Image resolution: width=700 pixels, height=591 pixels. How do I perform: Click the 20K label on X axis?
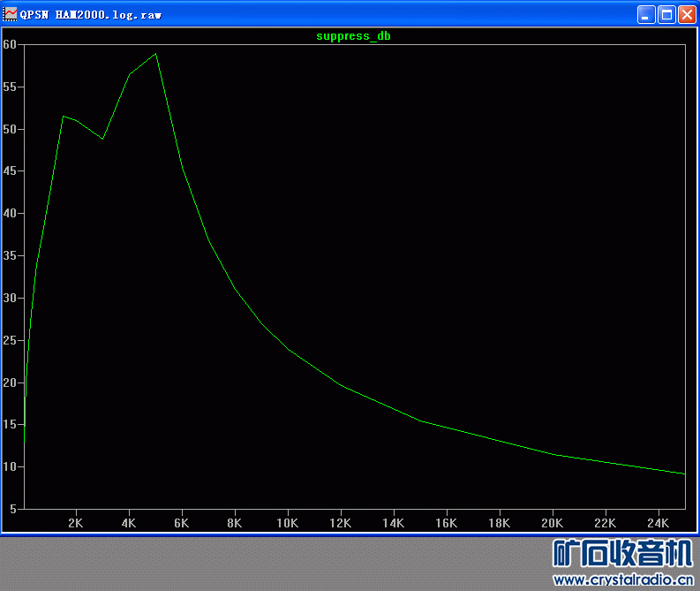pos(553,522)
